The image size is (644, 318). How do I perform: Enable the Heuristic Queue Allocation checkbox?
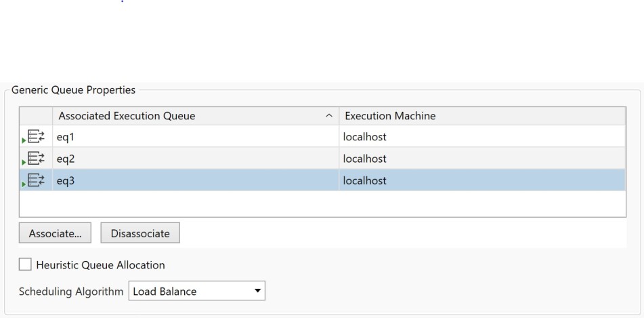[26, 264]
